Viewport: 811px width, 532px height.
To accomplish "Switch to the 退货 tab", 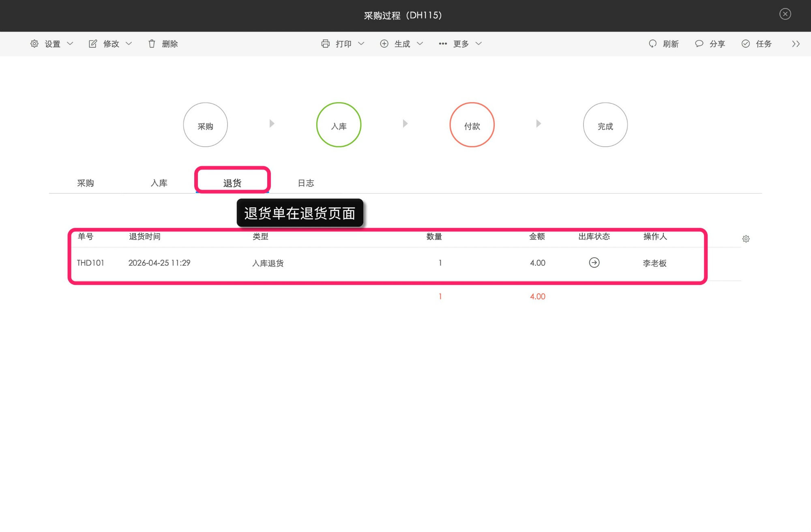I will pyautogui.click(x=232, y=183).
